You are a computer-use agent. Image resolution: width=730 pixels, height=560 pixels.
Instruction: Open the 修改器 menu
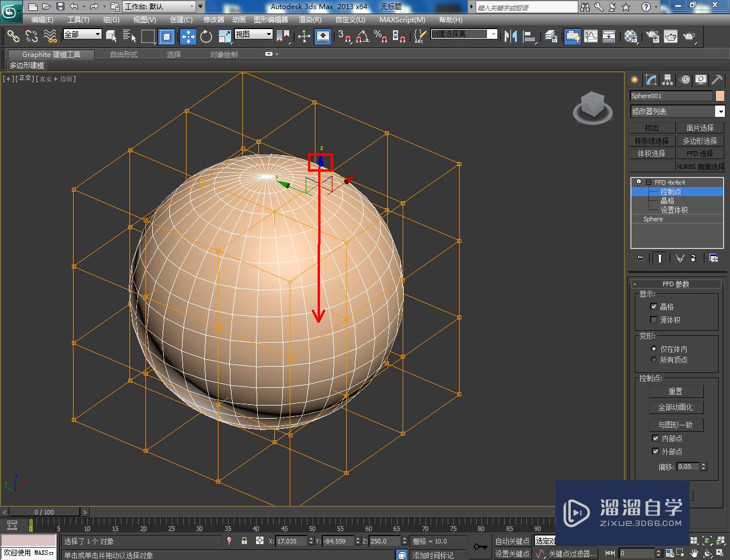214,19
